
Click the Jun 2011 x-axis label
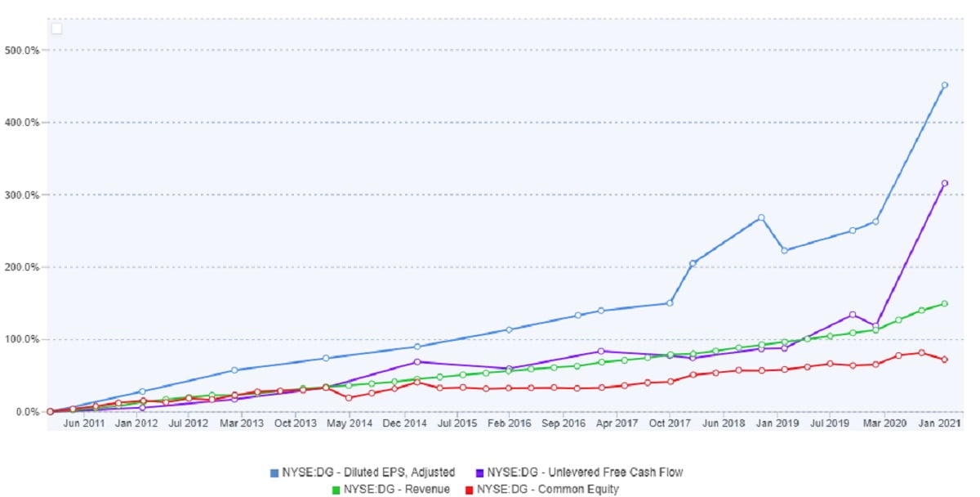click(x=83, y=423)
